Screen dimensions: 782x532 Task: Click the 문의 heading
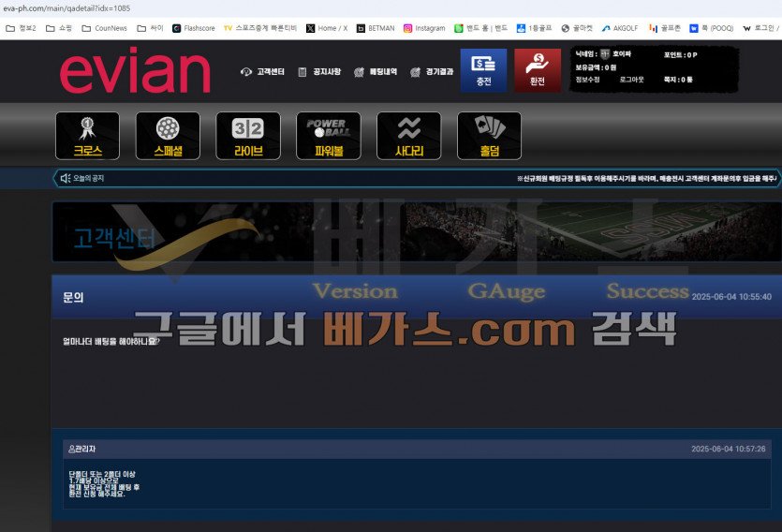(73, 298)
